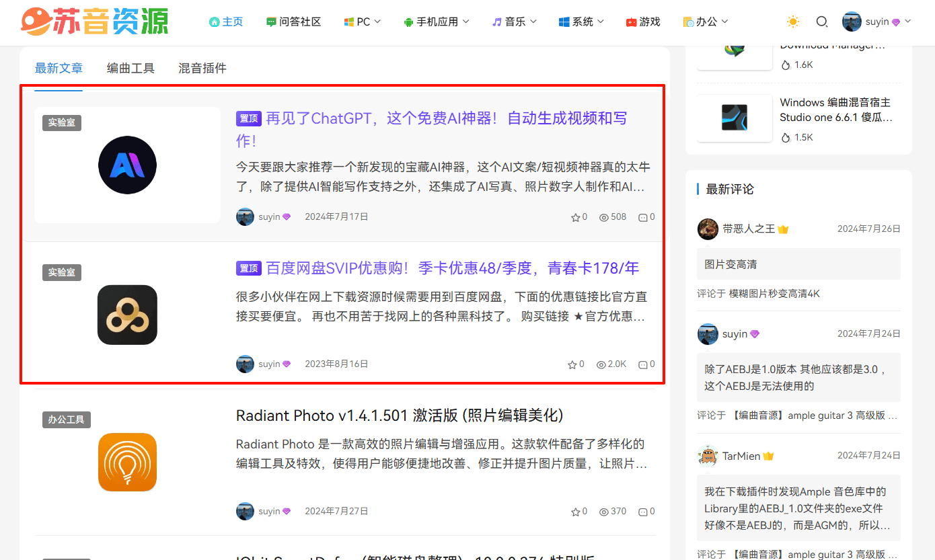The width and height of the screenshot is (935, 560).
Task: Click the crown badge next to TarMien
Action: tap(768, 456)
